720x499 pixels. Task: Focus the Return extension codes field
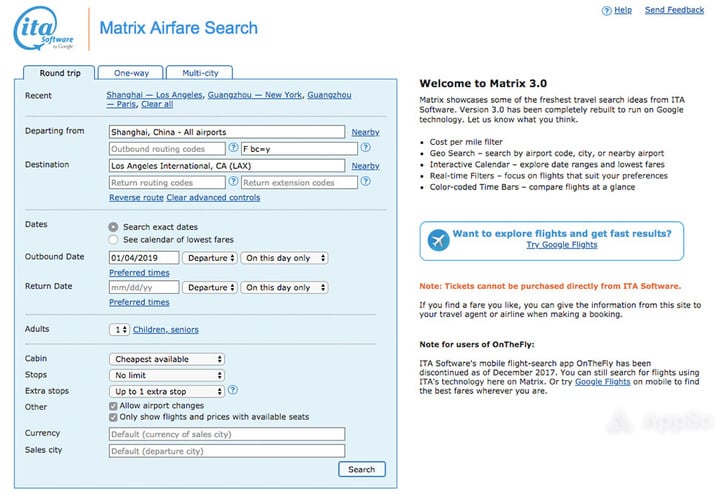[x=299, y=183]
